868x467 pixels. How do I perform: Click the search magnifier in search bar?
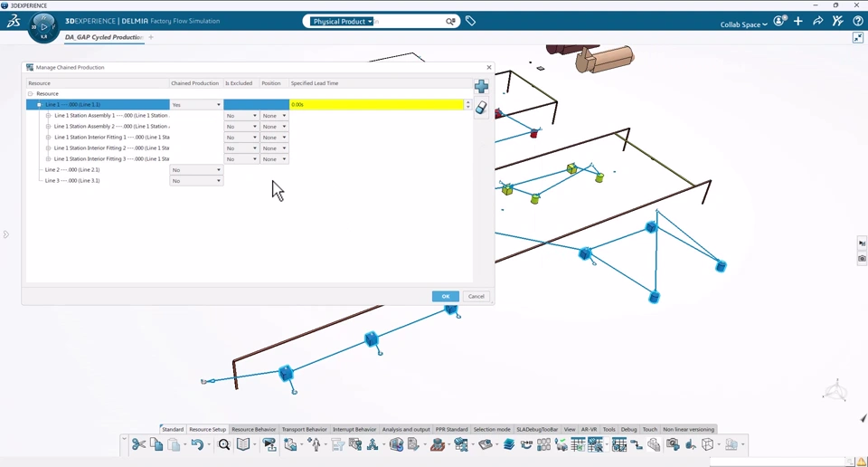(450, 21)
